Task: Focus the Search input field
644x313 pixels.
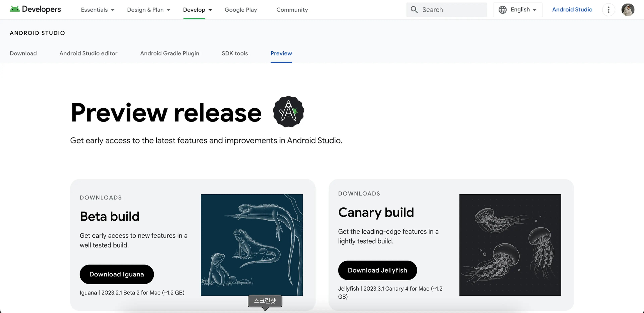Action: (446, 10)
